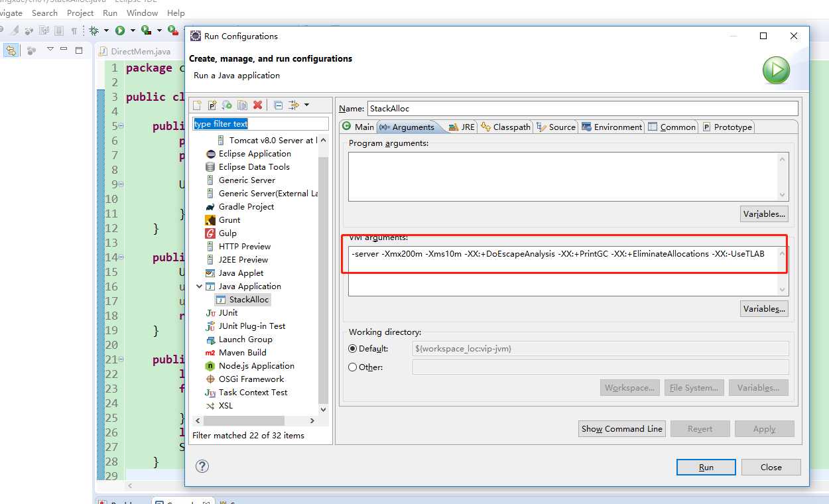The width and height of the screenshot is (829, 504).
Task: Open the DirectMem.java editor tab
Action: (x=135, y=51)
